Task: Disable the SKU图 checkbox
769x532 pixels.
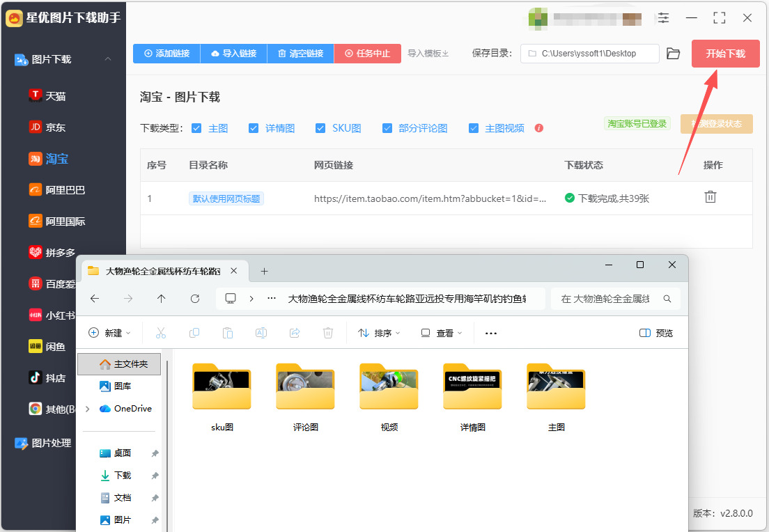Action: (320, 128)
